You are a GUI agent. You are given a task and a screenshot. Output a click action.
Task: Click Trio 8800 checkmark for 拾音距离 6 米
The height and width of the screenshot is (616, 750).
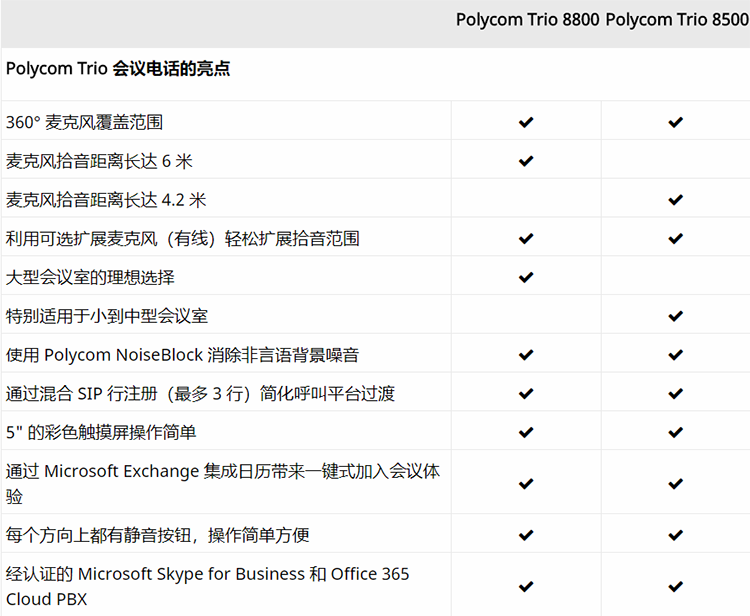(x=526, y=161)
